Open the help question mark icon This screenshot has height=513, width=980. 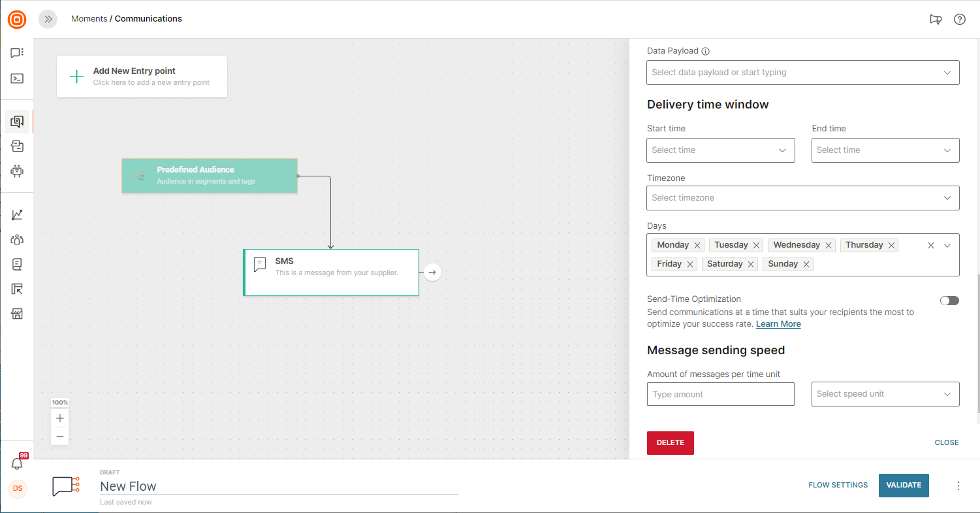coord(959,20)
